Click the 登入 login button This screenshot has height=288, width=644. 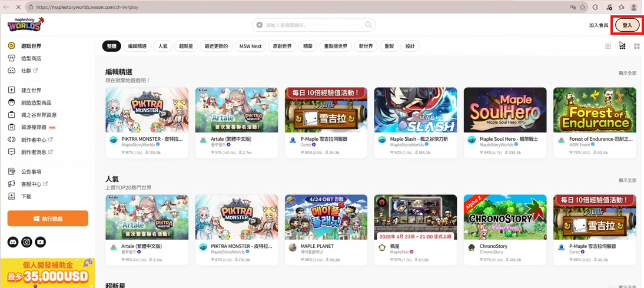tap(627, 25)
